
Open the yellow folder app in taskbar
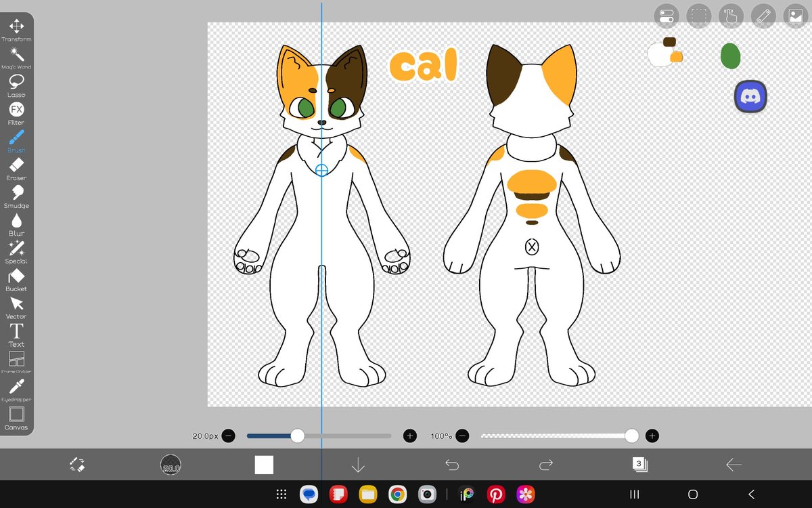click(x=368, y=494)
